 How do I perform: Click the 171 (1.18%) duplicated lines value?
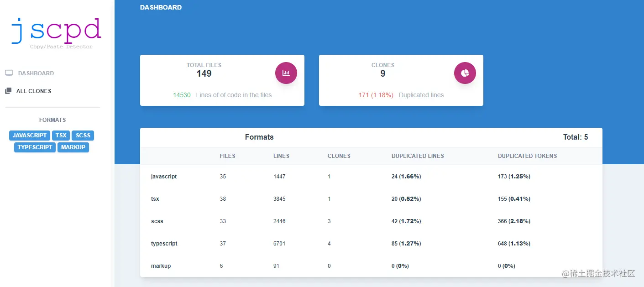(376, 95)
